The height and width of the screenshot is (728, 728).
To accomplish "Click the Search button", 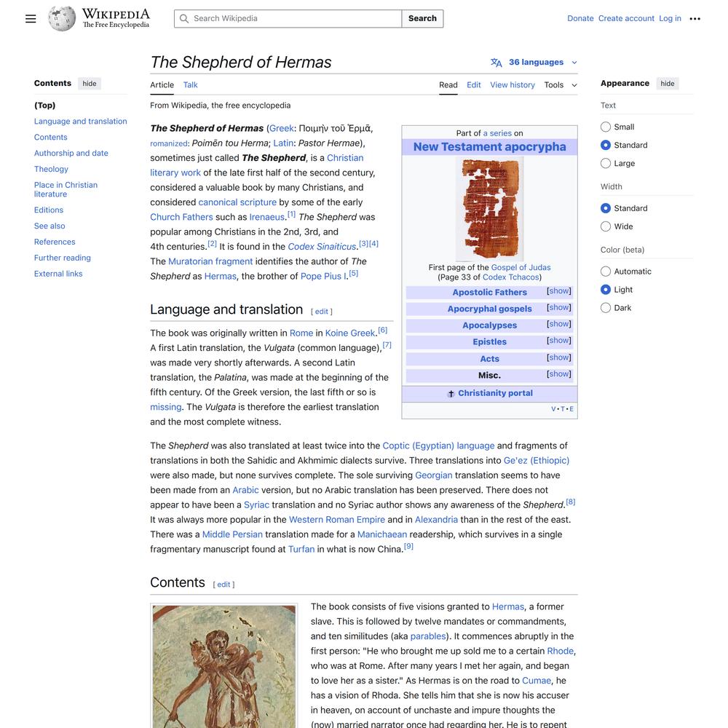I will (422, 19).
